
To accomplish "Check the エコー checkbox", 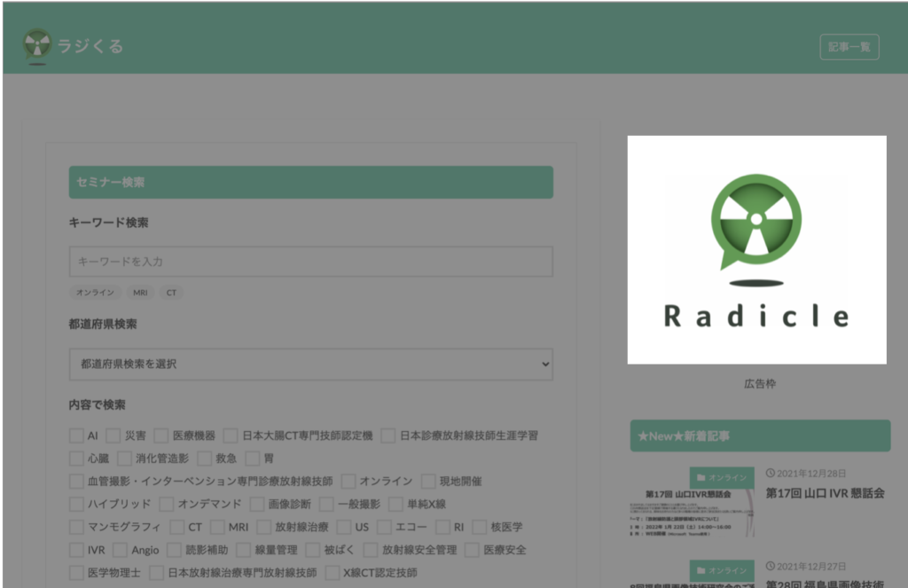I will tap(384, 527).
